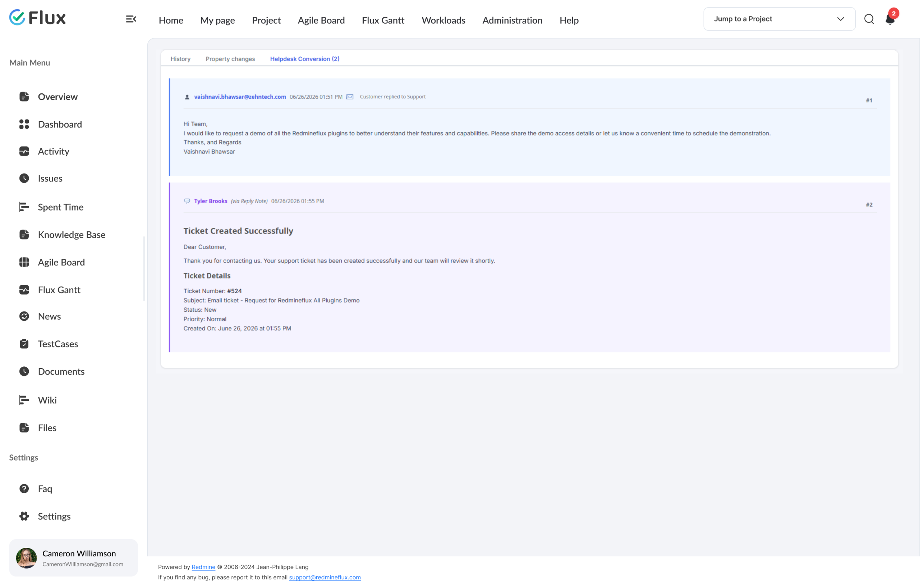
Task: Click the TestCases clipboard icon
Action: coord(24,344)
